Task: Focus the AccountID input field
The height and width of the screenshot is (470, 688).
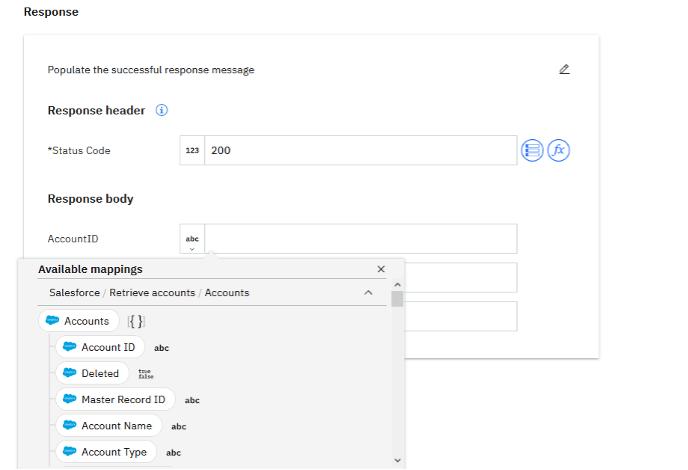Action: pos(360,239)
